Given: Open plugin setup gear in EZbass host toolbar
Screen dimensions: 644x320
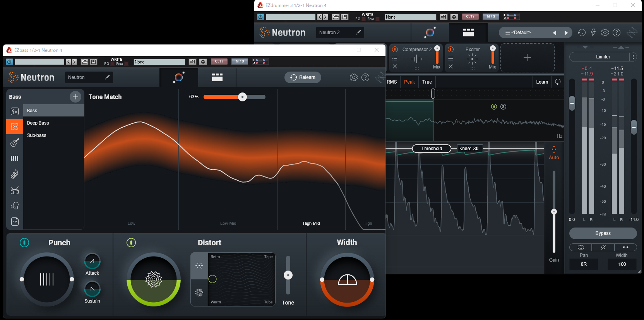Looking at the screenshot, I should pos(203,62).
